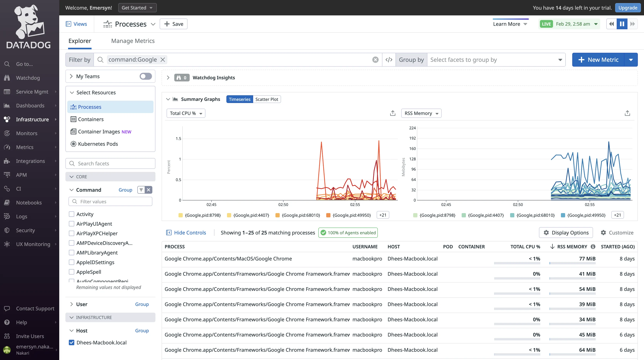Click the Upgrade button

[628, 8]
